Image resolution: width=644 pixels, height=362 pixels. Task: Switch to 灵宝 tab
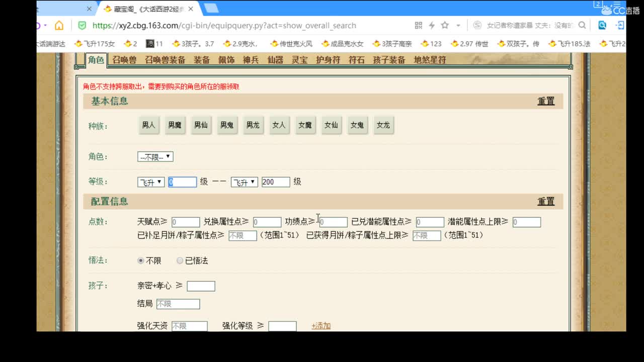299,60
